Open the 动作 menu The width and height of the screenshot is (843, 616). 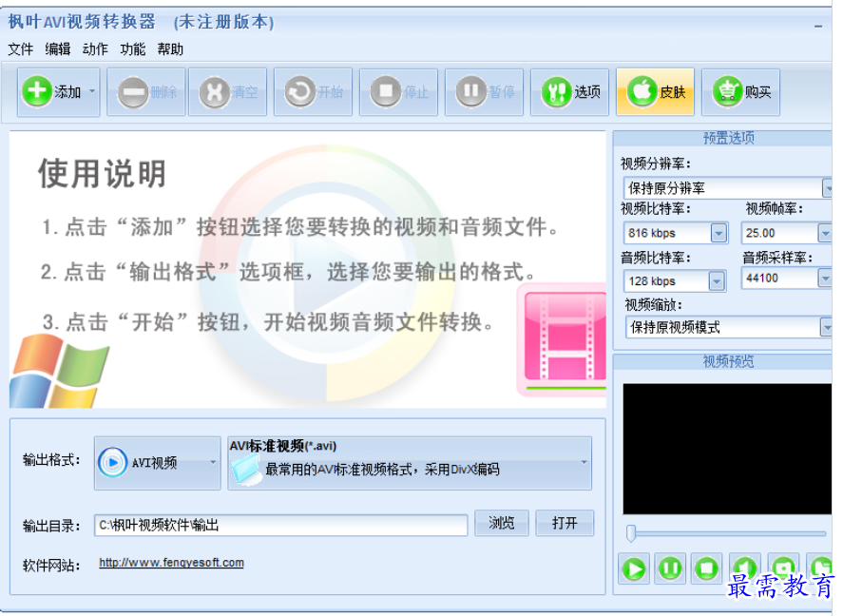(95, 49)
